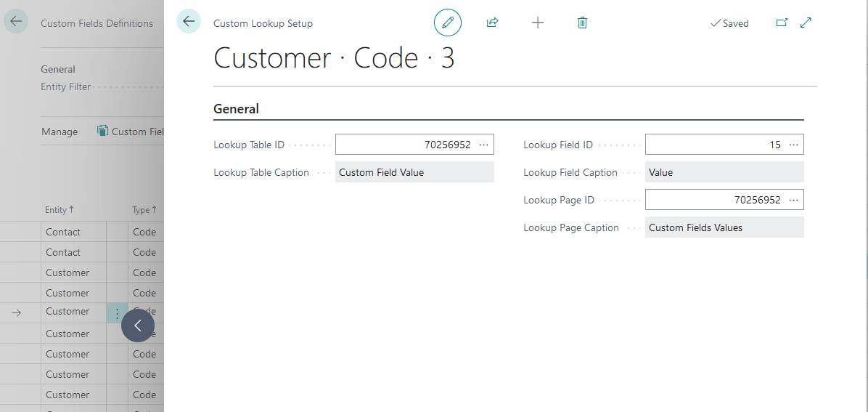Image resolution: width=868 pixels, height=412 pixels.
Task: Sort by Type column header
Action: (144, 210)
